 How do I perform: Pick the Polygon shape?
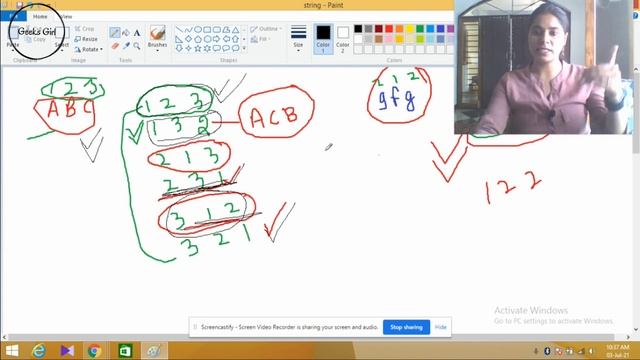click(x=226, y=29)
